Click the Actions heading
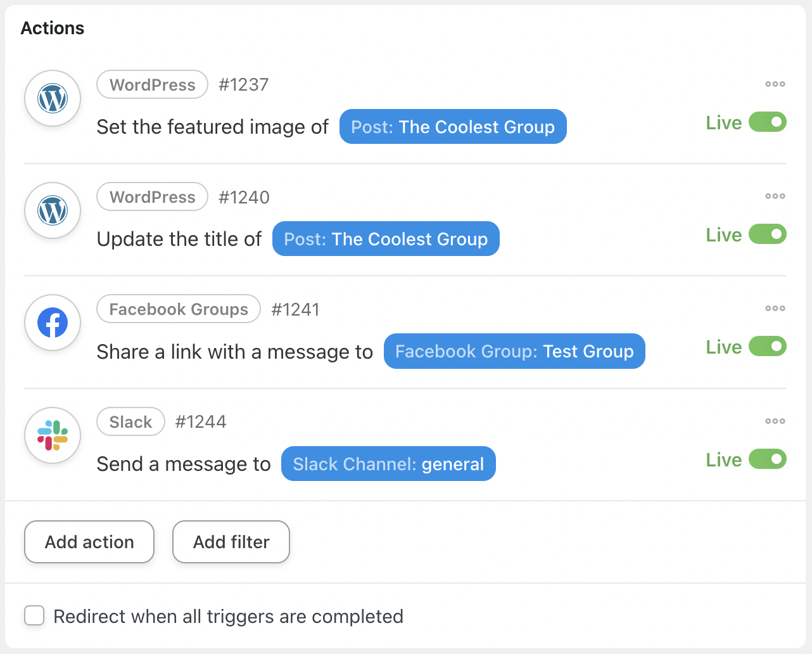 [x=53, y=28]
